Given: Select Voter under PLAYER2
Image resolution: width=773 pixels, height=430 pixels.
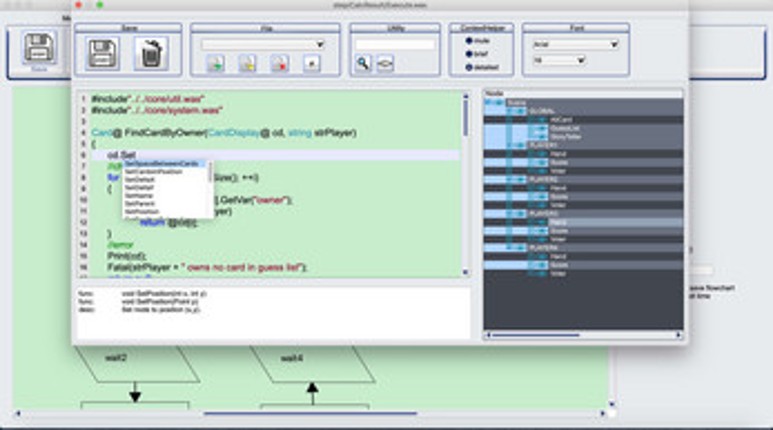Looking at the screenshot, I should coord(558,205).
